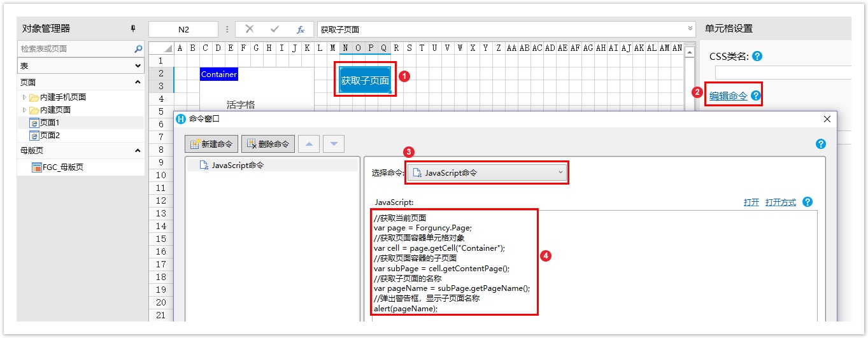
Task: Expand the 内建手机页面 folder
Action: 25,97
